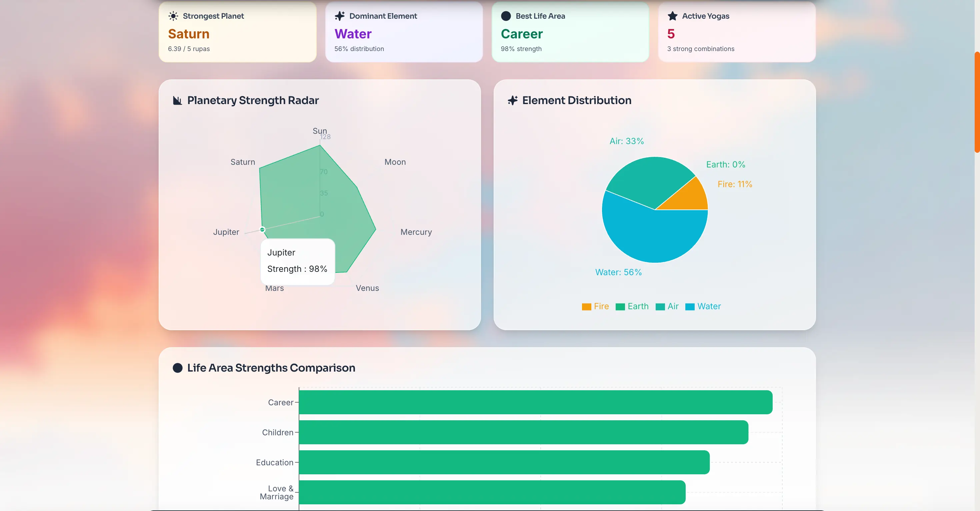Click the sparkles icon on Dominant Element card
The height and width of the screenshot is (511, 980).
(x=340, y=16)
